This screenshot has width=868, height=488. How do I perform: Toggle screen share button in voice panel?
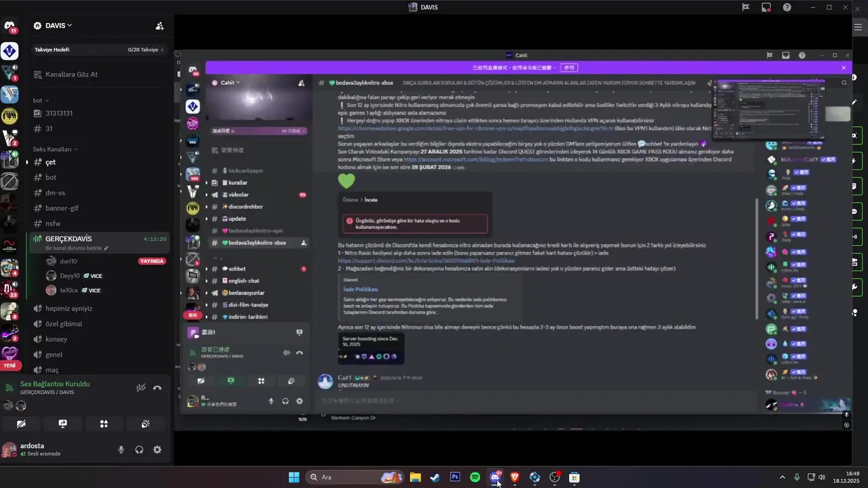tap(63, 424)
